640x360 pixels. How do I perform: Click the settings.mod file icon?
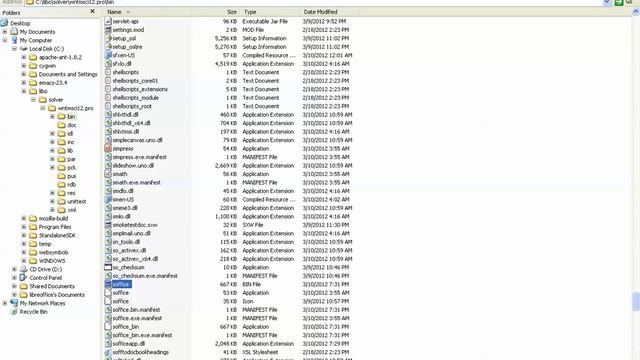pos(108,30)
